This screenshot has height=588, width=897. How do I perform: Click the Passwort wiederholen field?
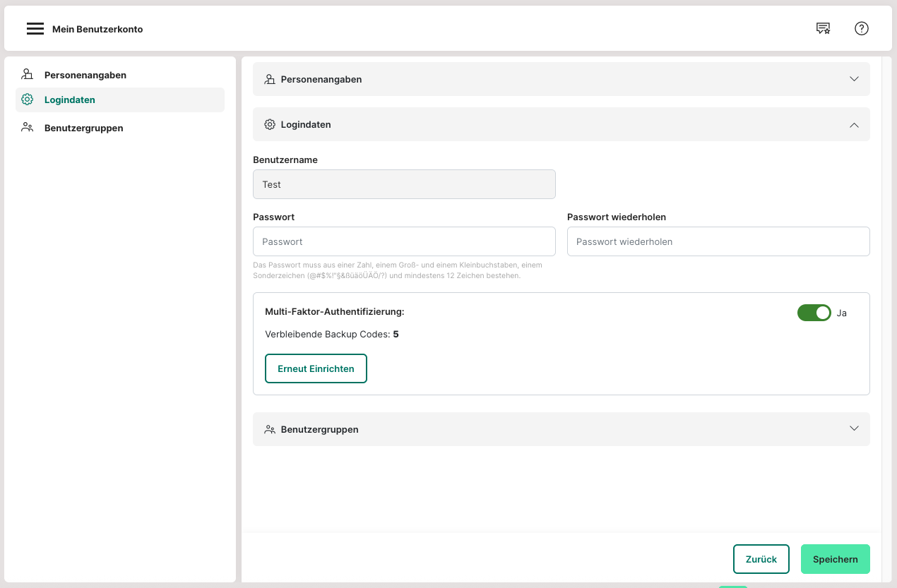718,241
